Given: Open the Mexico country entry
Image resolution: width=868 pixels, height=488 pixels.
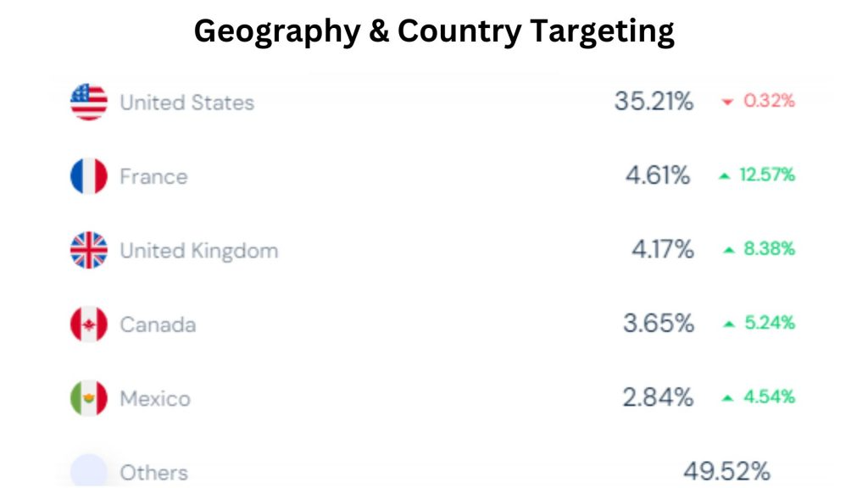Looking at the screenshot, I should 155,398.
